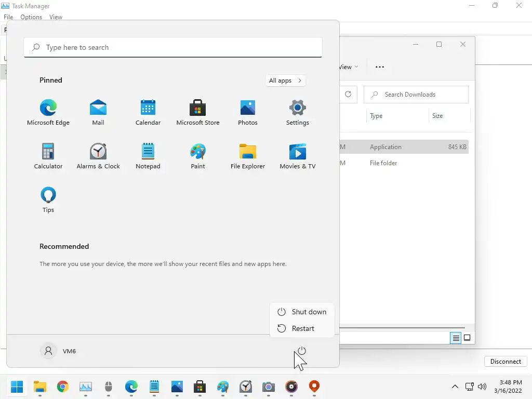Launch the Calculator app

coord(48,156)
